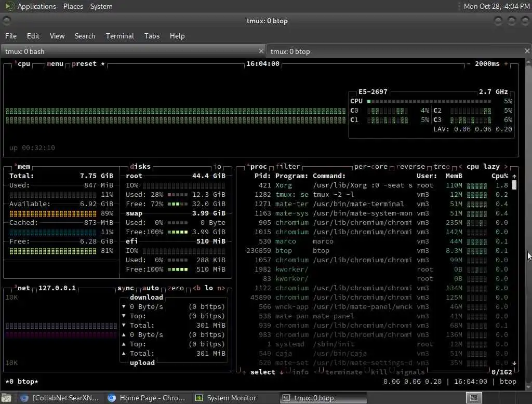Open the Applications menu

pos(37,6)
